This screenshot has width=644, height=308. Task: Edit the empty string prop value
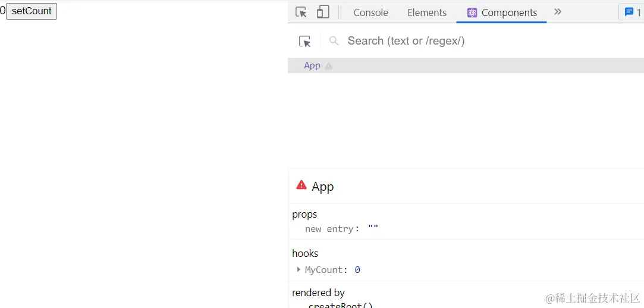pyautogui.click(x=373, y=229)
